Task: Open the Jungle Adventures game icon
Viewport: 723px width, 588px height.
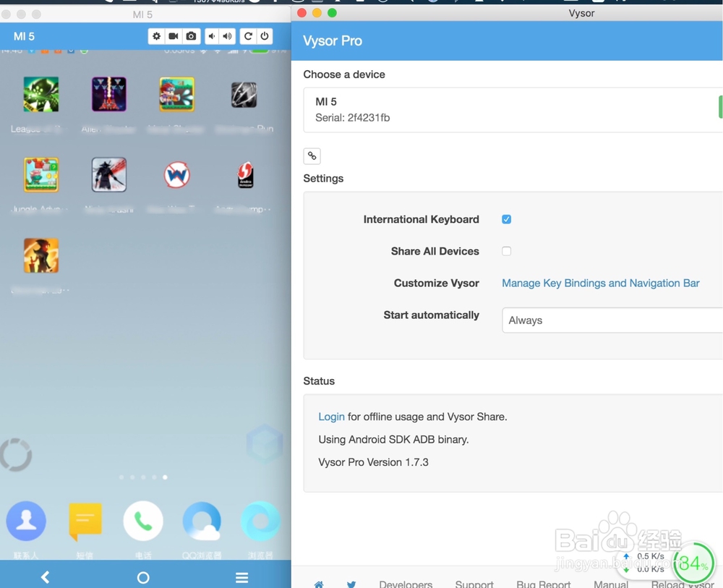Action: (41, 175)
